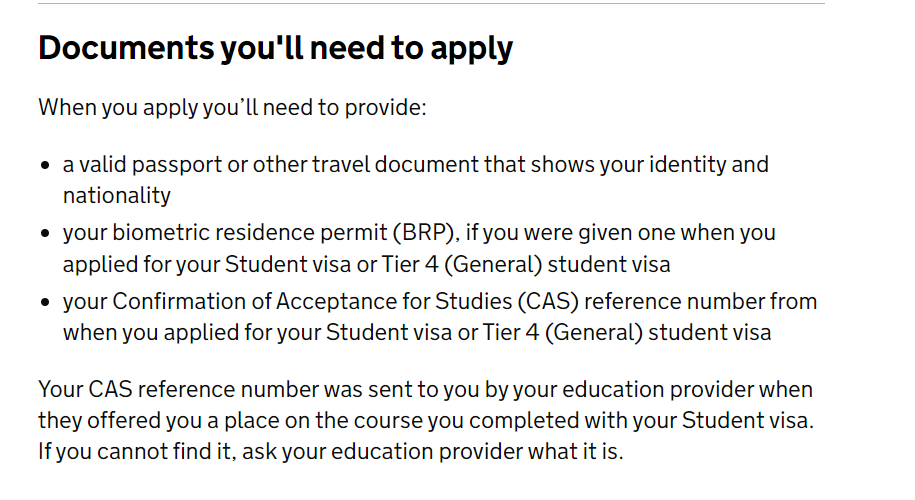Click the "When you apply you'll need to provide" line
Image resolution: width=915 pixels, height=500 pixels.
tap(232, 107)
